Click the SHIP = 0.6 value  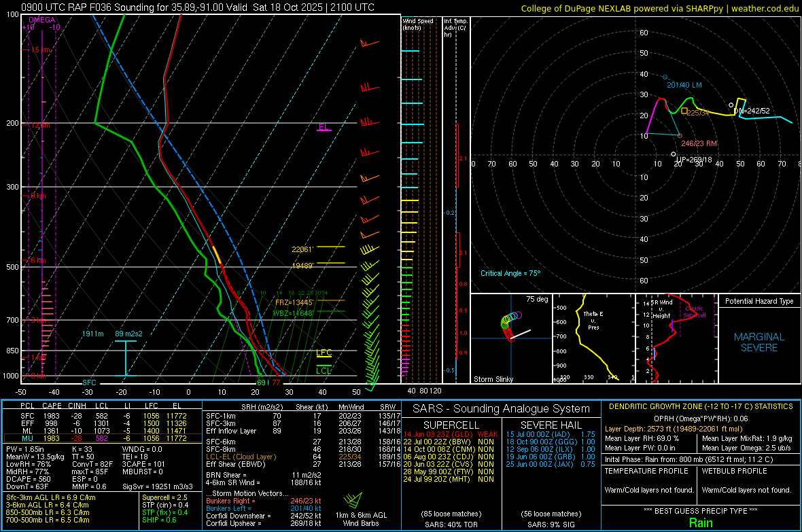tap(159, 520)
